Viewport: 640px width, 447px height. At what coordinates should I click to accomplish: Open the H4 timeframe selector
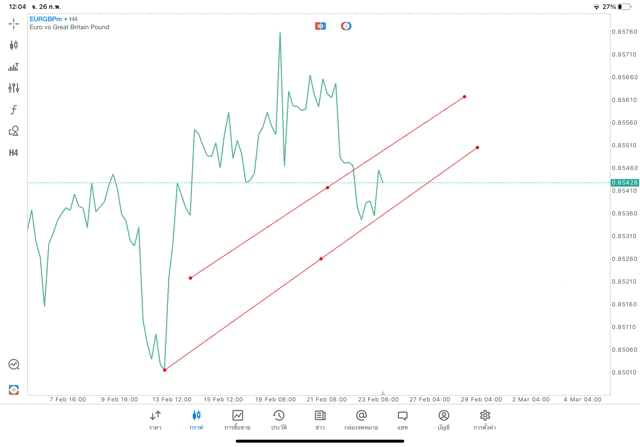pyautogui.click(x=14, y=153)
